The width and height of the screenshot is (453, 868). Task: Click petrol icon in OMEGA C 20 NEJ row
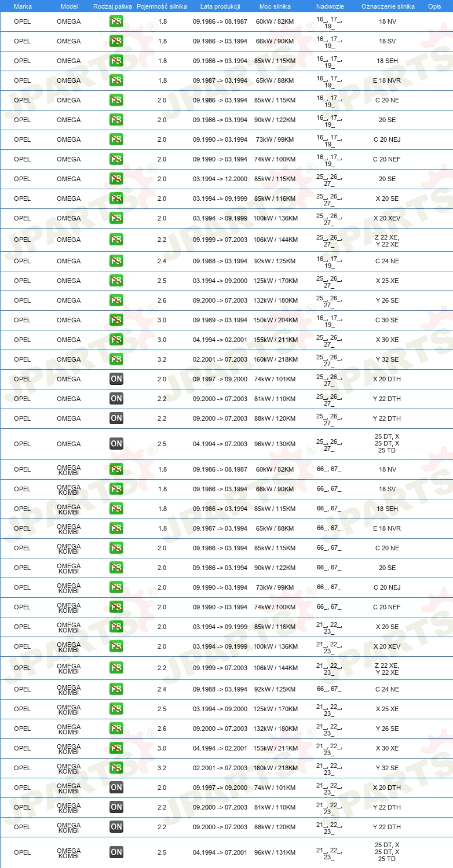point(116,140)
